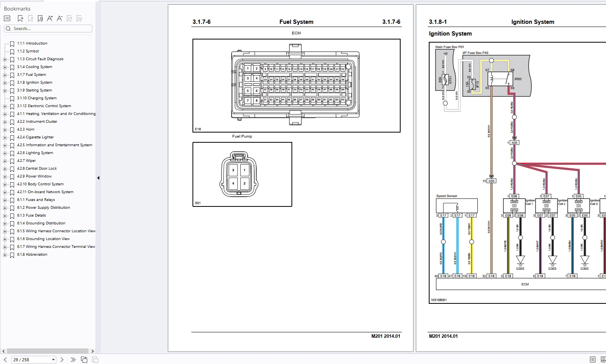Open the 4.2.9 Power Window bookmark
The image size is (606, 364).
pos(34,176)
